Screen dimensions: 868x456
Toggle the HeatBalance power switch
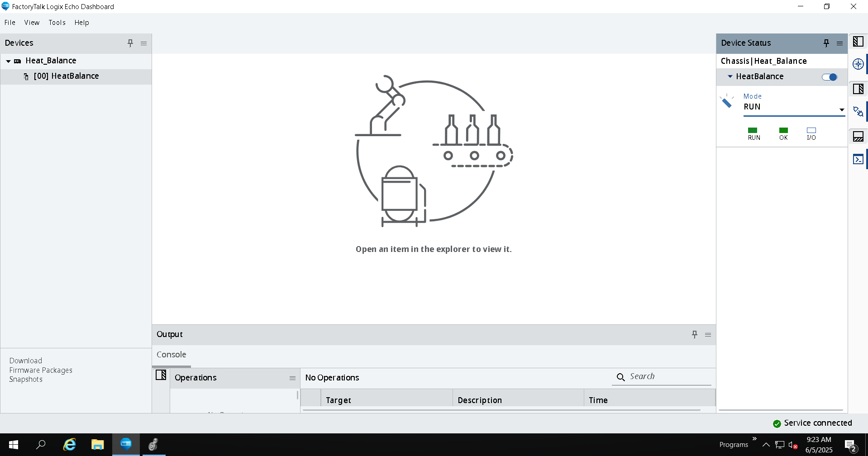tap(830, 77)
